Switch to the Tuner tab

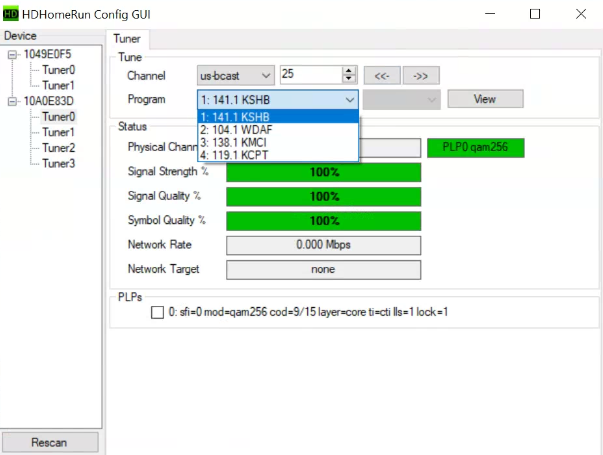click(x=127, y=39)
